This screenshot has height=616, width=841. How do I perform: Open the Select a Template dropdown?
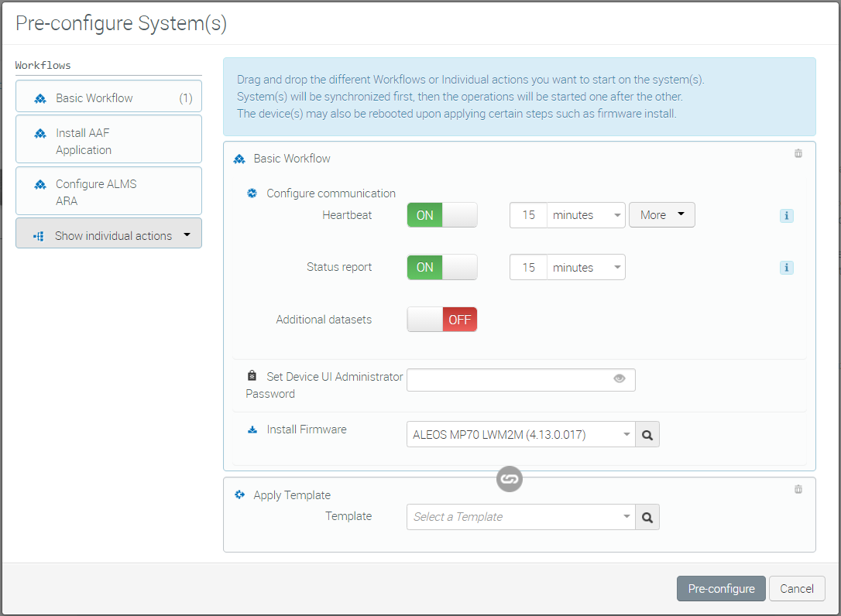coord(520,517)
